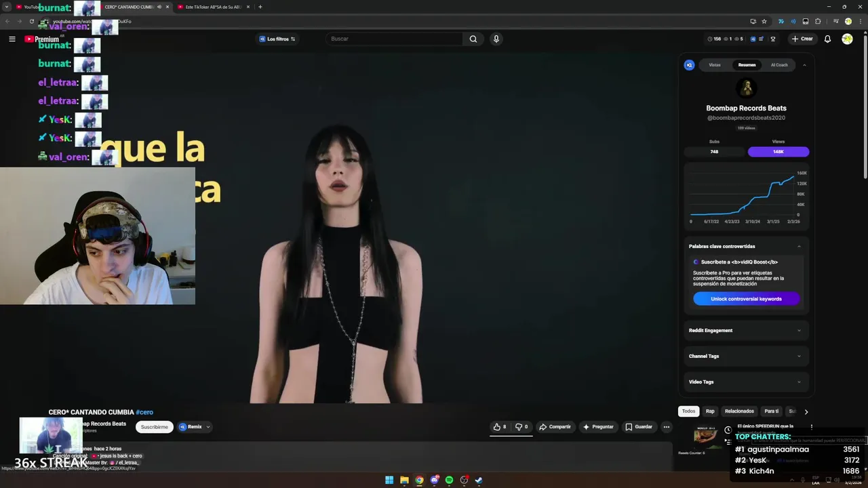Show more filter chips with arrow
The image size is (868, 488).
(806, 411)
